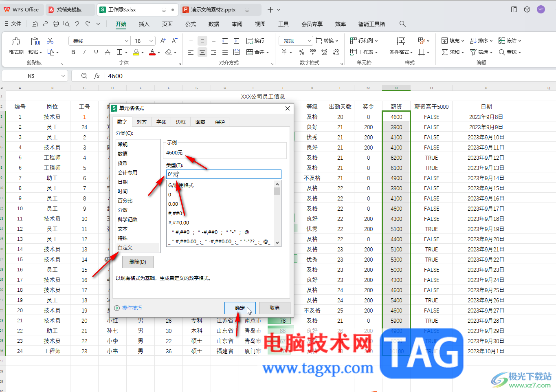The image size is (556, 392).
Task: Click the increase indent icon
Action: pyautogui.click(x=236, y=41)
